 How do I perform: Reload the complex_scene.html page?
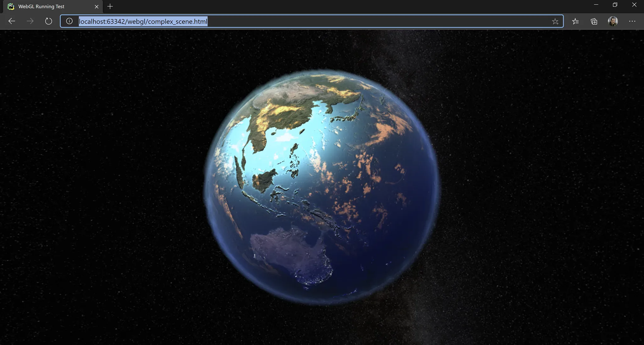48,21
